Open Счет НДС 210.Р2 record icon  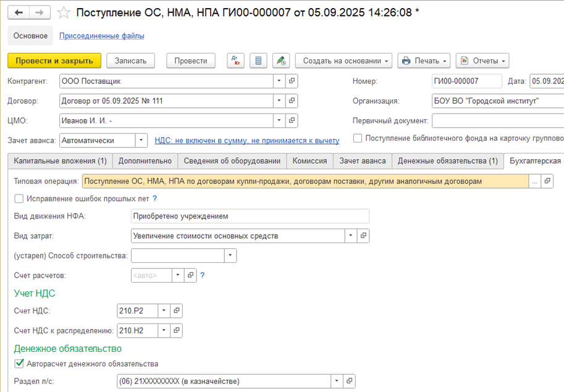tap(176, 311)
